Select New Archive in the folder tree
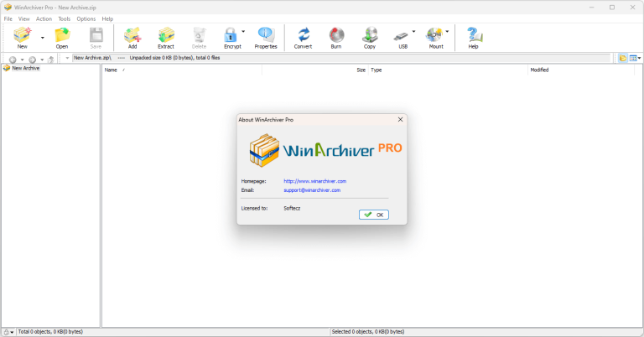The width and height of the screenshot is (644, 337). pyautogui.click(x=25, y=69)
